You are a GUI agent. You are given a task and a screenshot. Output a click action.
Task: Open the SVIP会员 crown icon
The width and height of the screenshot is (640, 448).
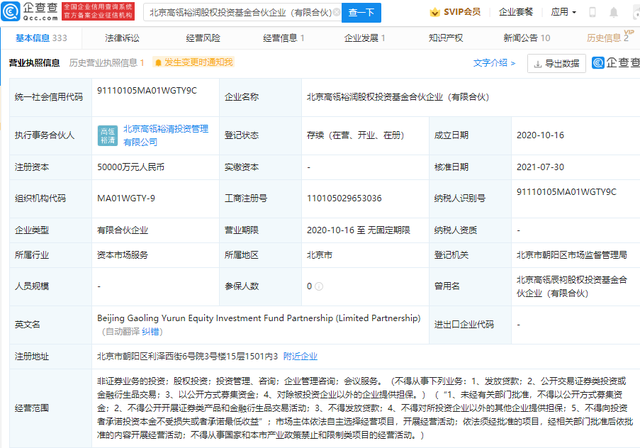tap(435, 12)
